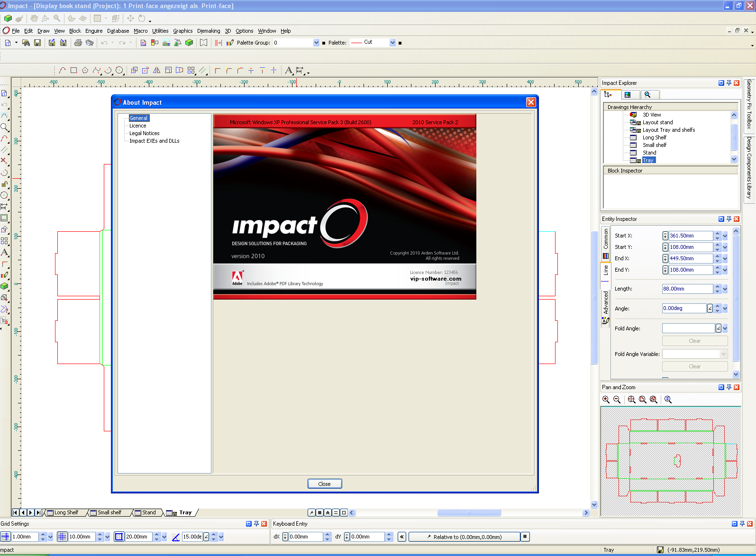
Task: Click the green cube icon in the left toolbar
Action: tap(4, 286)
